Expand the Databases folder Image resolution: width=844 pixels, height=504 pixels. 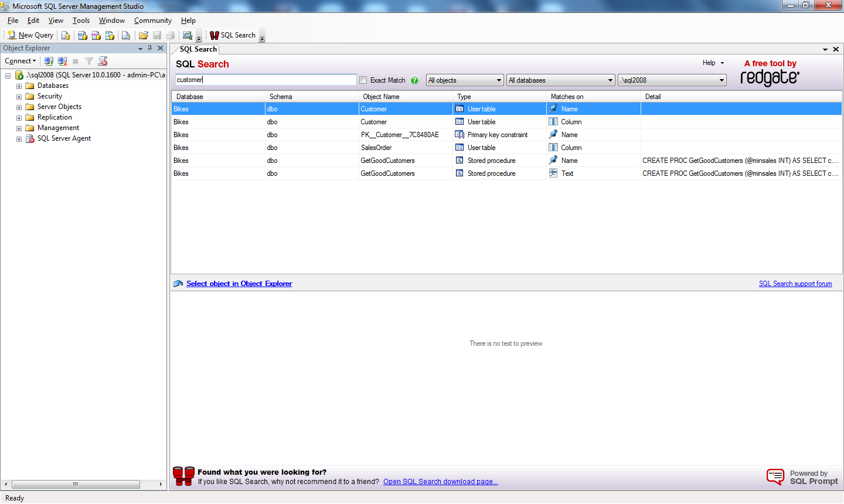click(x=19, y=86)
